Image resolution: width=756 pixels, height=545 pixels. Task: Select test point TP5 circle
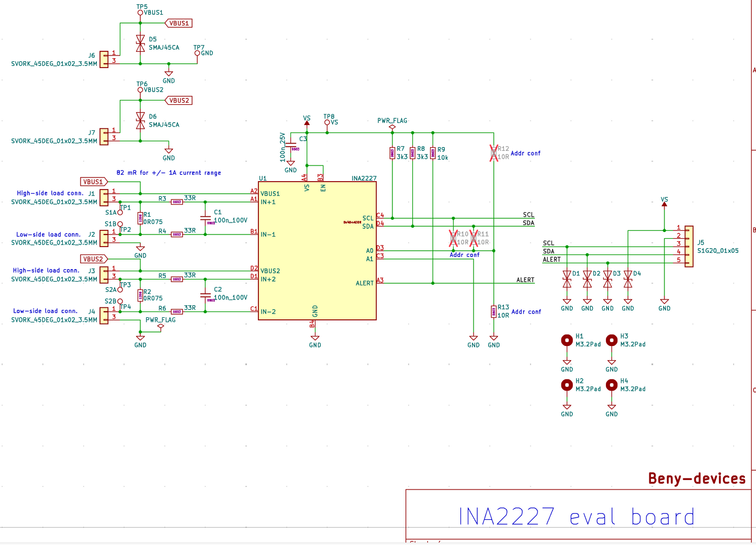(x=140, y=13)
